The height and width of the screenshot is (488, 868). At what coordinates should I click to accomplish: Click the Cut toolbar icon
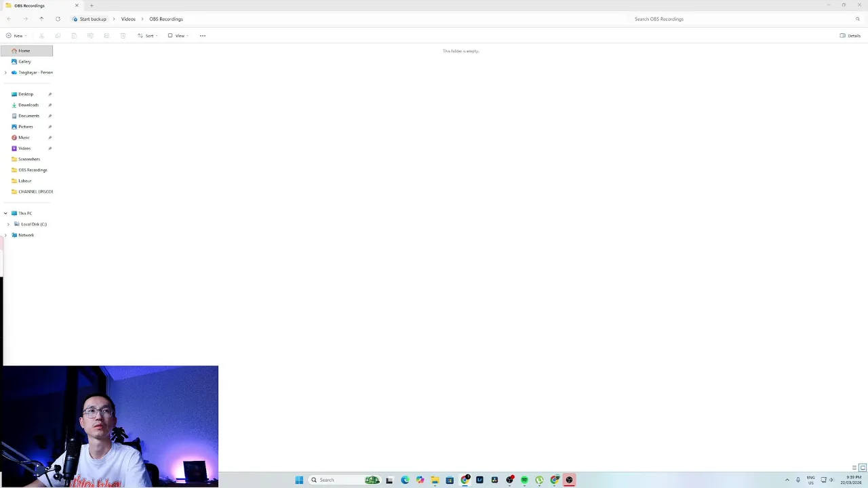point(41,36)
